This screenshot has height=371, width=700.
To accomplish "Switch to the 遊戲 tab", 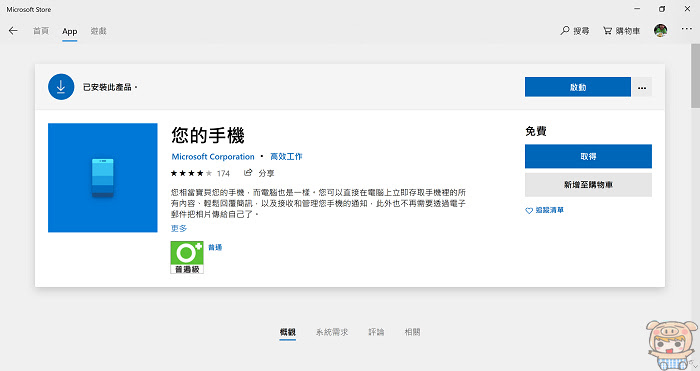I will 99,31.
